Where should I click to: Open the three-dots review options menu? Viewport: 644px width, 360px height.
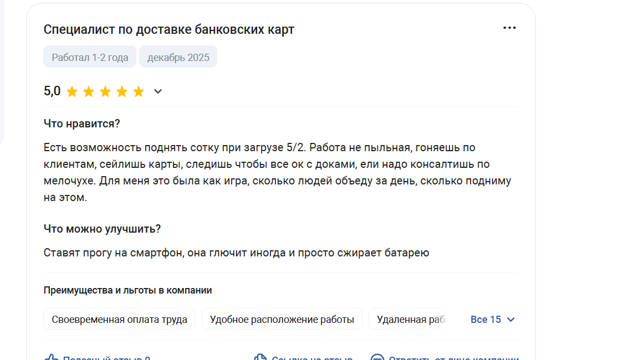tap(509, 28)
